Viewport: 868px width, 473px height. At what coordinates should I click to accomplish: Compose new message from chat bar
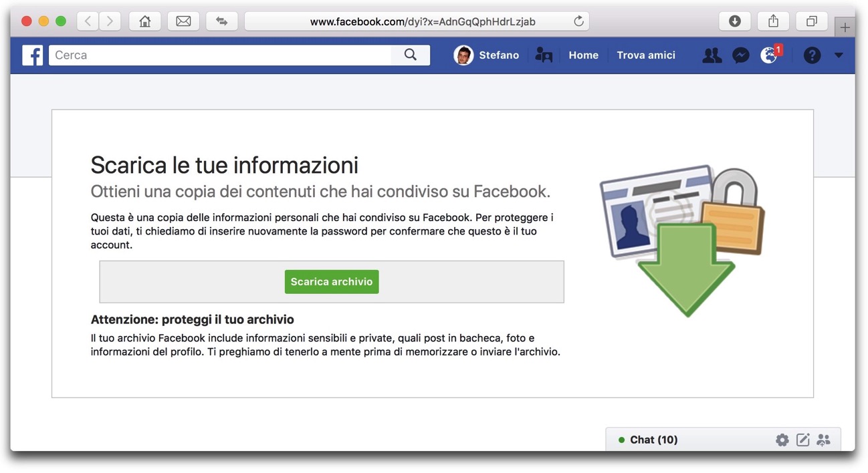[803, 440]
